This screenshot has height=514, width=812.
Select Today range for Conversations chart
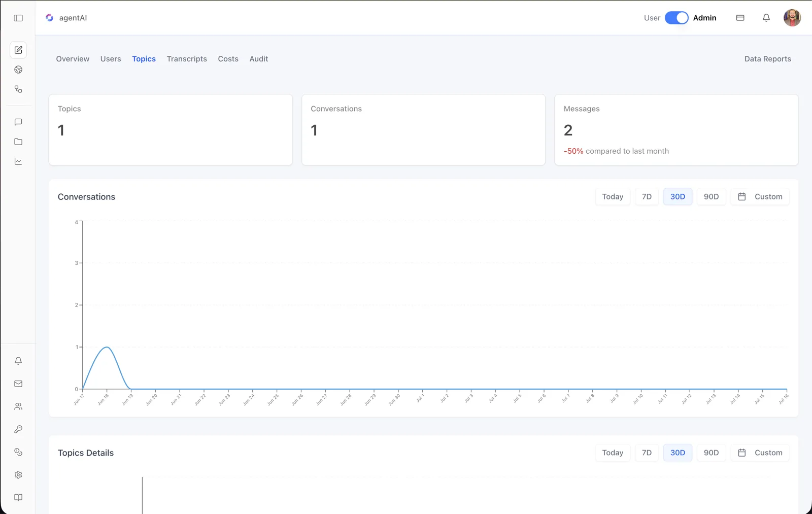click(x=613, y=197)
